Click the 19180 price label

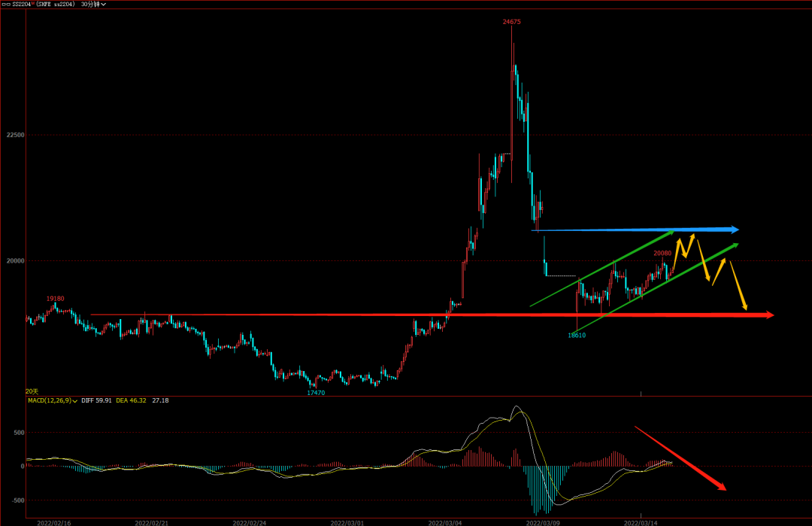pos(56,299)
